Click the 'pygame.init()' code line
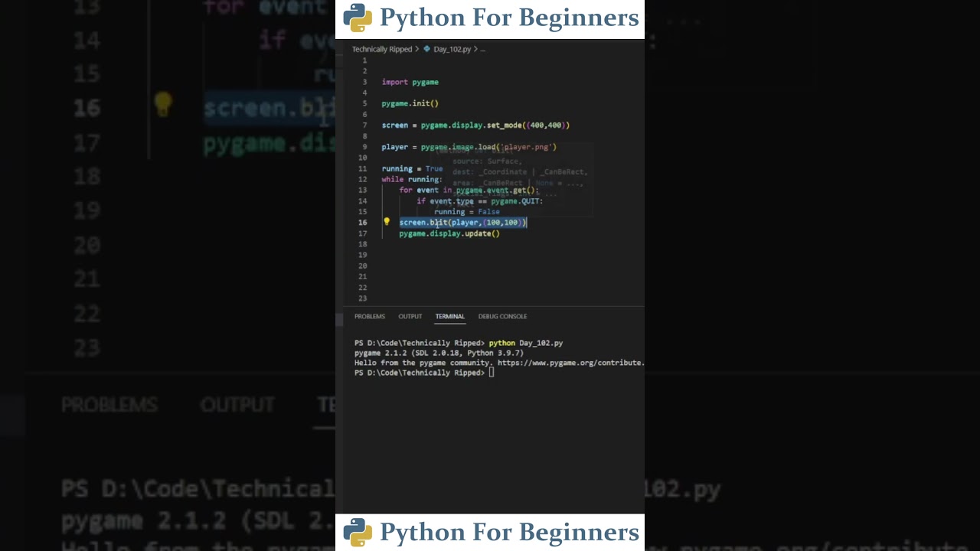 coord(410,103)
